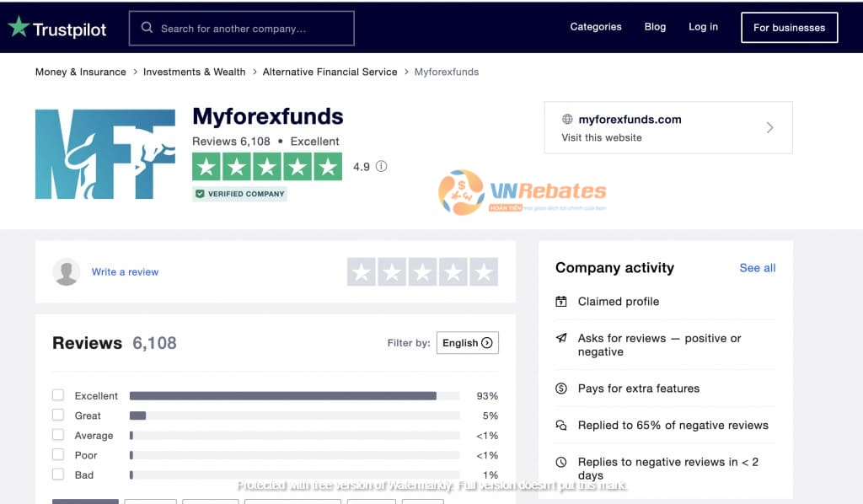Click Visit this website link
The width and height of the screenshot is (863, 504).
[x=602, y=137]
